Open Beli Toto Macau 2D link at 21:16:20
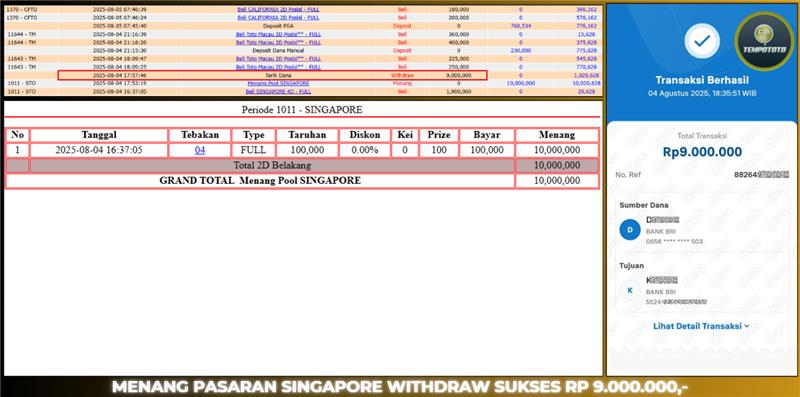 click(279, 42)
